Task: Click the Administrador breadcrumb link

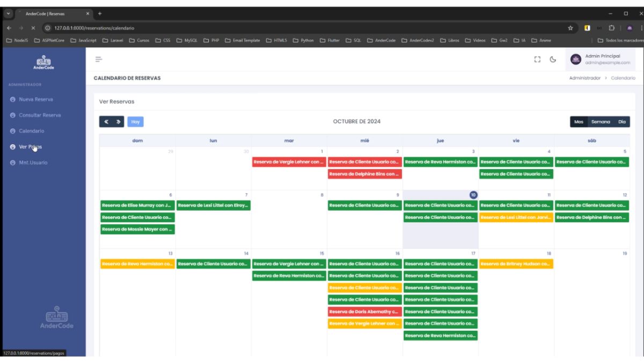Action: click(584, 78)
